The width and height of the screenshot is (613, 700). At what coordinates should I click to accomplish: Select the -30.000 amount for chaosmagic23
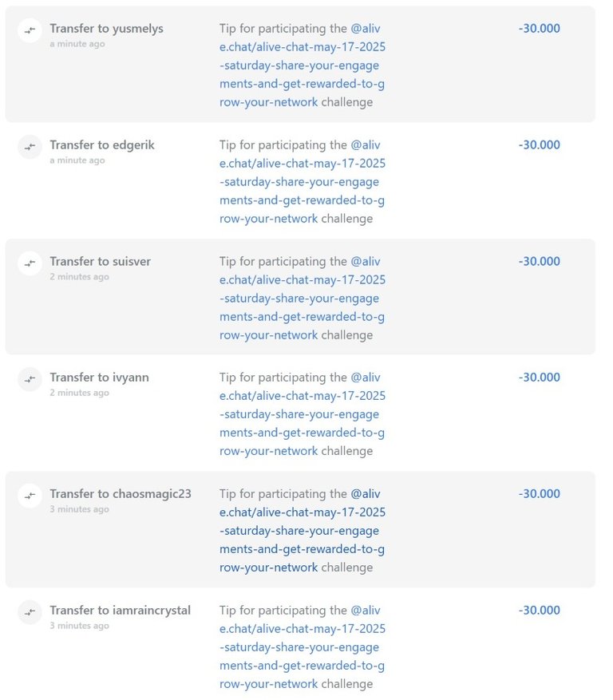(x=539, y=494)
